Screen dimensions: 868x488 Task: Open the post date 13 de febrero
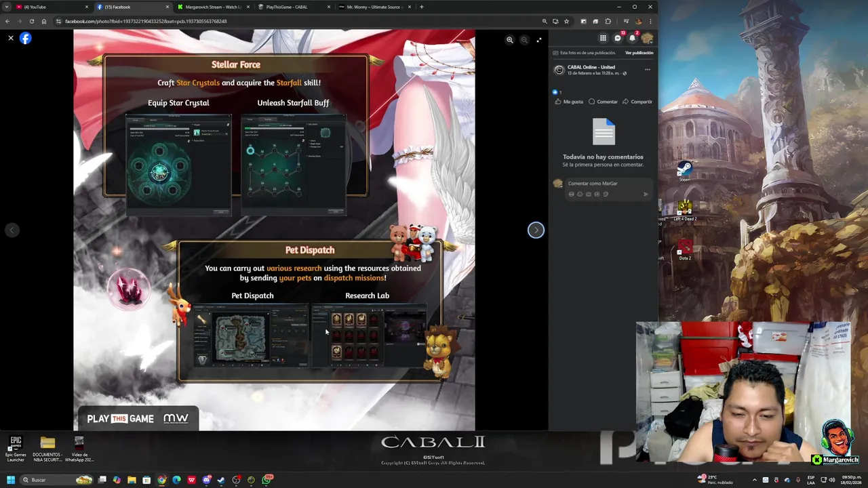(x=593, y=73)
